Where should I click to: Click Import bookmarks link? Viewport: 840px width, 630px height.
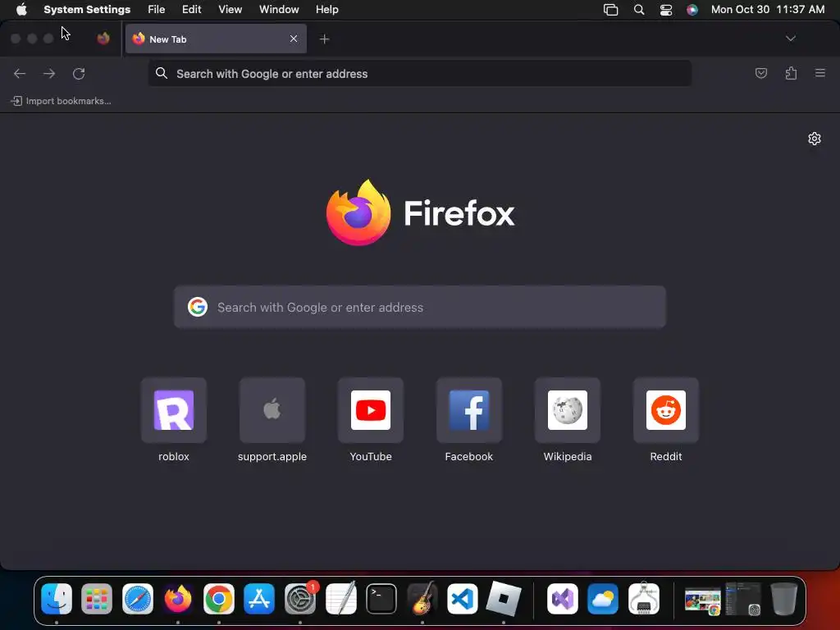pyautogui.click(x=62, y=101)
